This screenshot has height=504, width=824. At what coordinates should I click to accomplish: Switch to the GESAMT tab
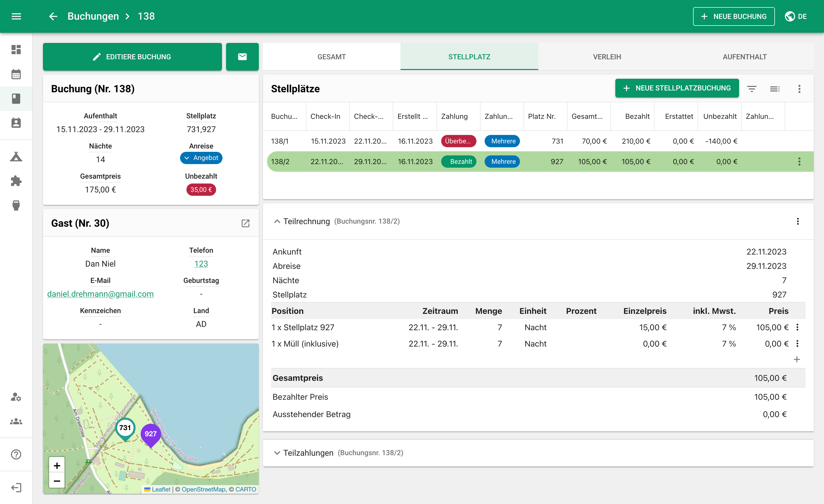coord(331,57)
